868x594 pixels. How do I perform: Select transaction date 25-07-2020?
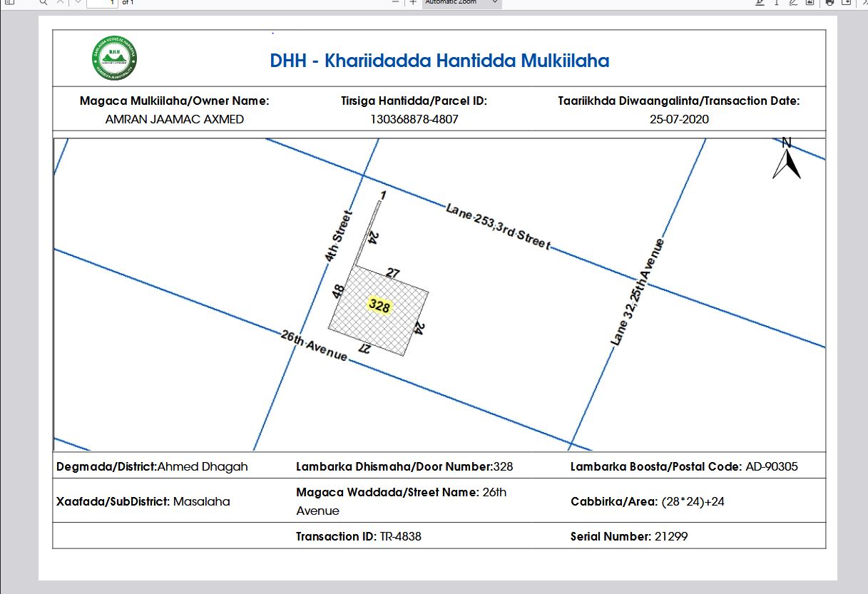(679, 119)
